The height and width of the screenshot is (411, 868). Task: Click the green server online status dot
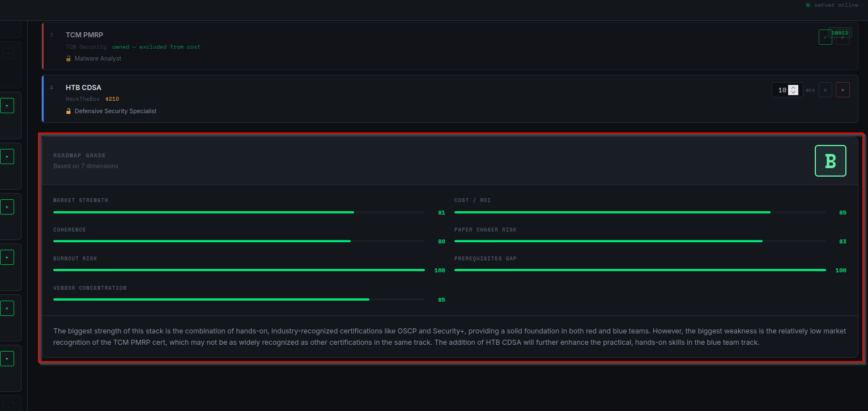click(808, 5)
